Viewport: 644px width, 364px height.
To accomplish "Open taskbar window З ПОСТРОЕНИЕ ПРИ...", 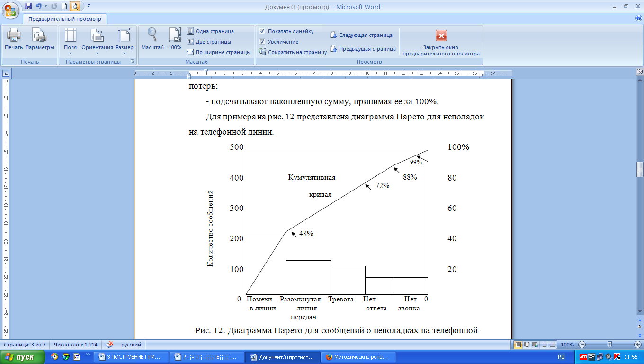I will 130,357.
